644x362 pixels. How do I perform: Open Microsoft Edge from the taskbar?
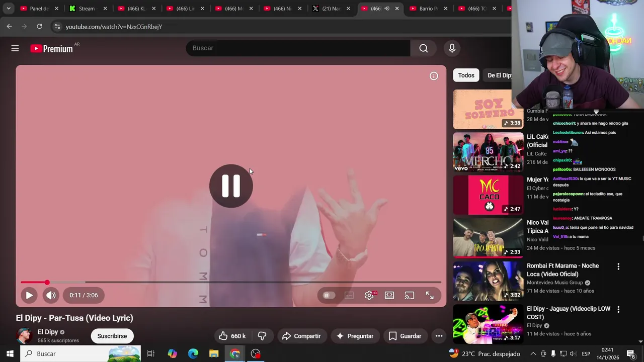(x=193, y=353)
